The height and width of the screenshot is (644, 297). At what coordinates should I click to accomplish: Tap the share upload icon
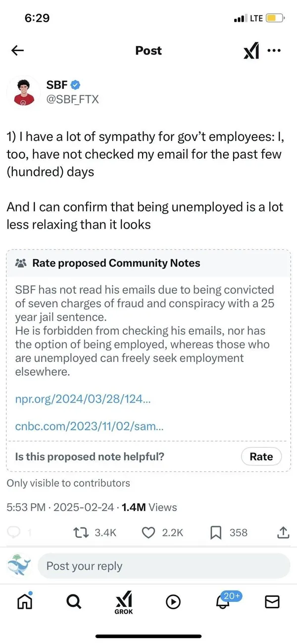pyautogui.click(x=282, y=532)
